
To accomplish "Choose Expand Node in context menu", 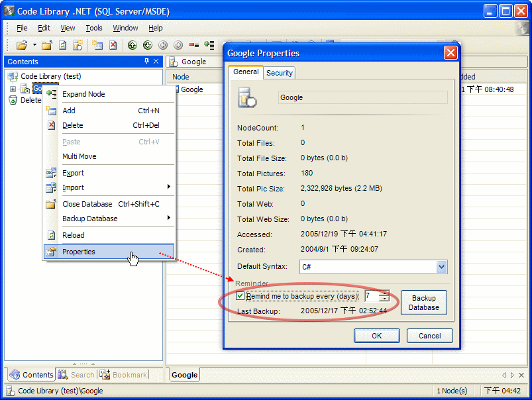I will point(109,94).
